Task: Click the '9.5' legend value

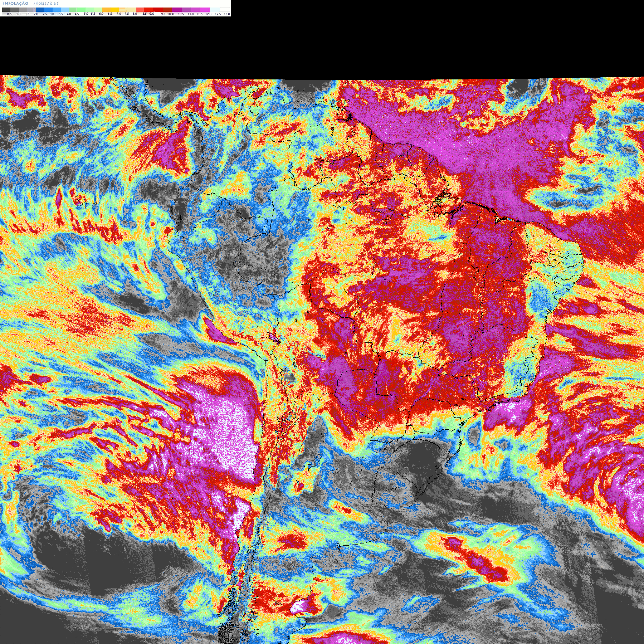Action: [163, 14]
